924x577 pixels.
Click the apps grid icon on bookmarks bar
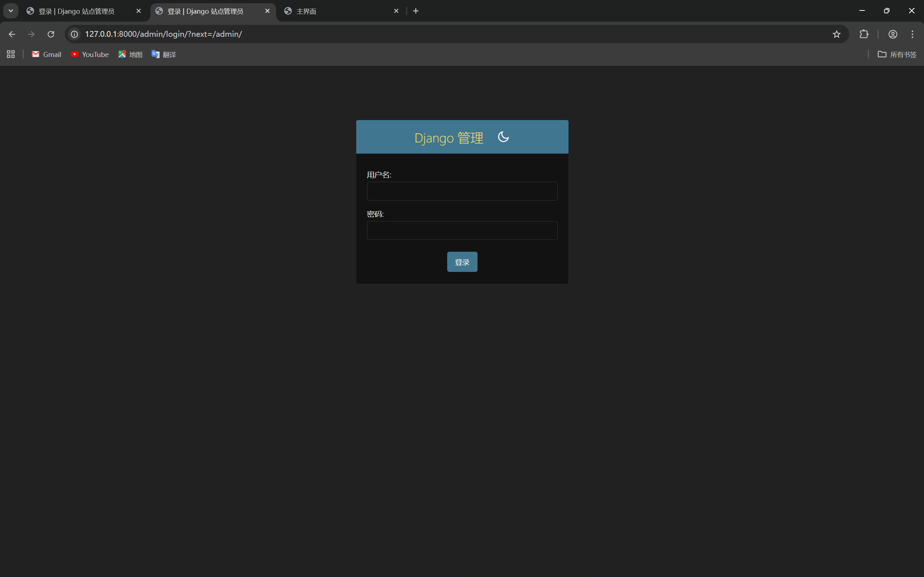point(10,54)
